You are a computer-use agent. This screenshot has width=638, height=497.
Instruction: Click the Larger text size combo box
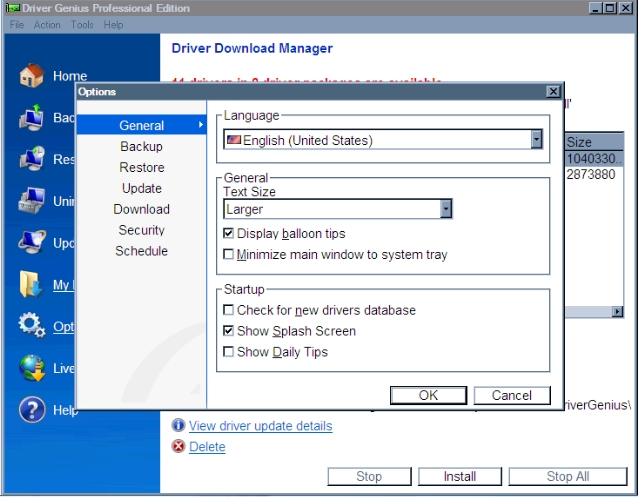coord(338,209)
